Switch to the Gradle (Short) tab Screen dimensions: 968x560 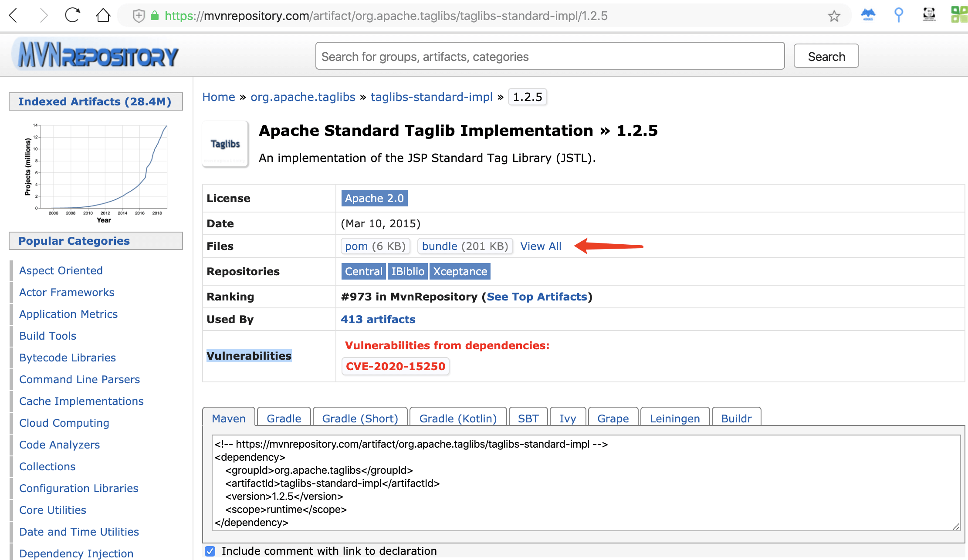tap(360, 418)
